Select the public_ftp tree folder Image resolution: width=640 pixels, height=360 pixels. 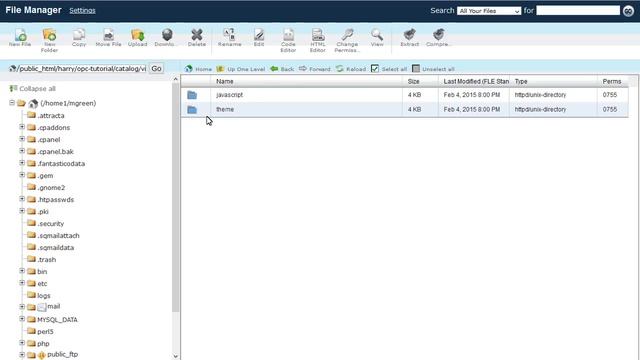point(62,354)
